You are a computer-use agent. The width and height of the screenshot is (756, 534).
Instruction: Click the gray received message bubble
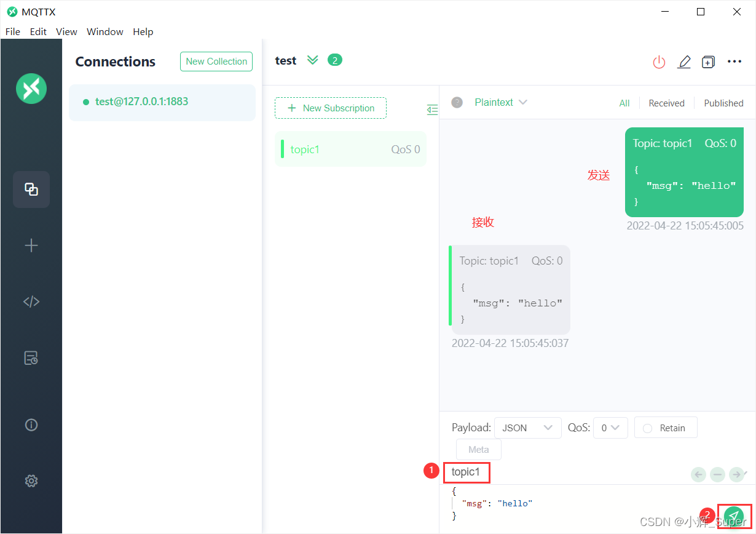511,290
